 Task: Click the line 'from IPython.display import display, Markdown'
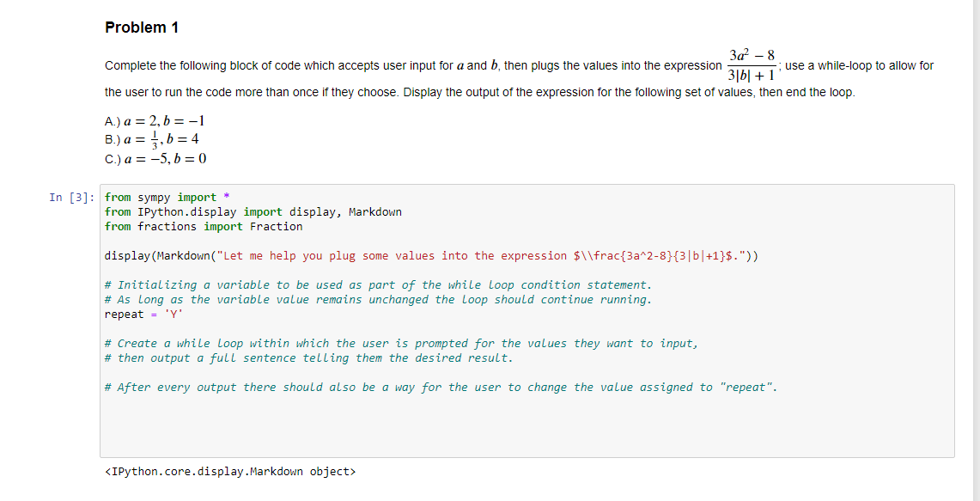point(253,212)
